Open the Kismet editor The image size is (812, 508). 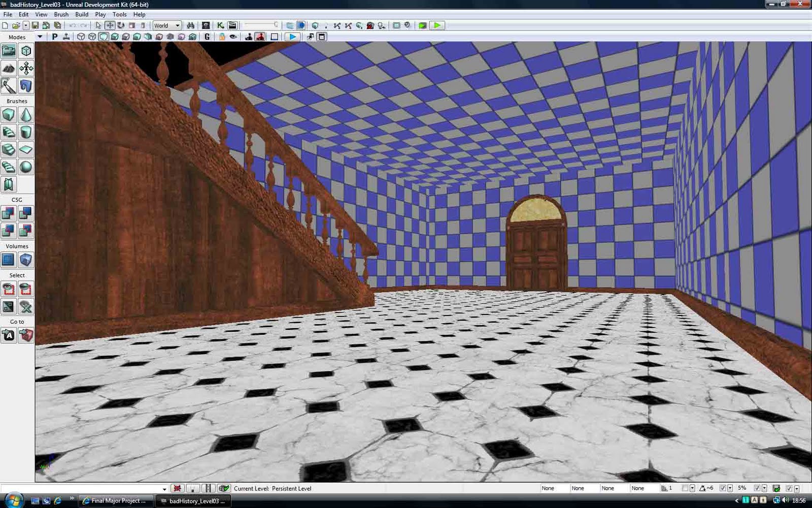[x=220, y=25]
